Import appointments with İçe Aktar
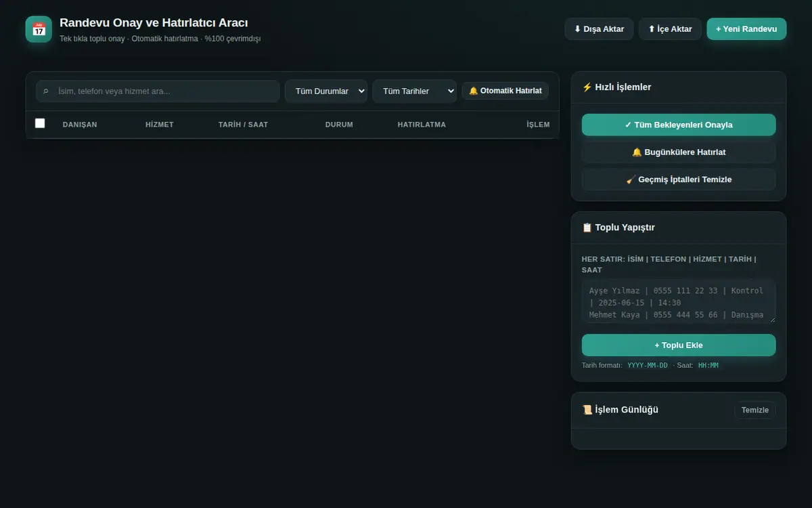812x508 pixels. click(x=670, y=29)
